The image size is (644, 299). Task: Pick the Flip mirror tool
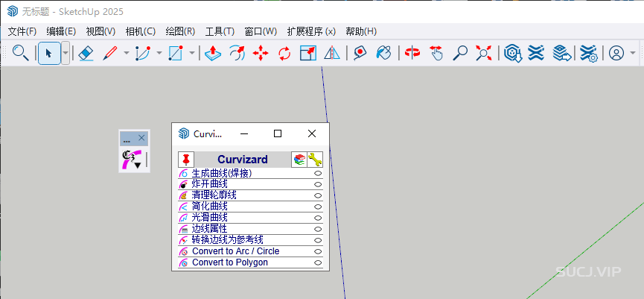click(x=332, y=53)
